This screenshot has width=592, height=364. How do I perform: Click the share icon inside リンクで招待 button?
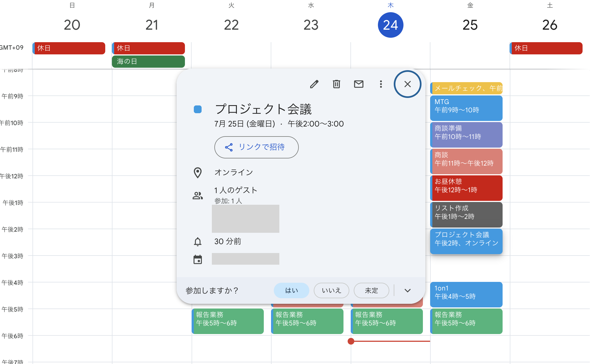tap(229, 147)
